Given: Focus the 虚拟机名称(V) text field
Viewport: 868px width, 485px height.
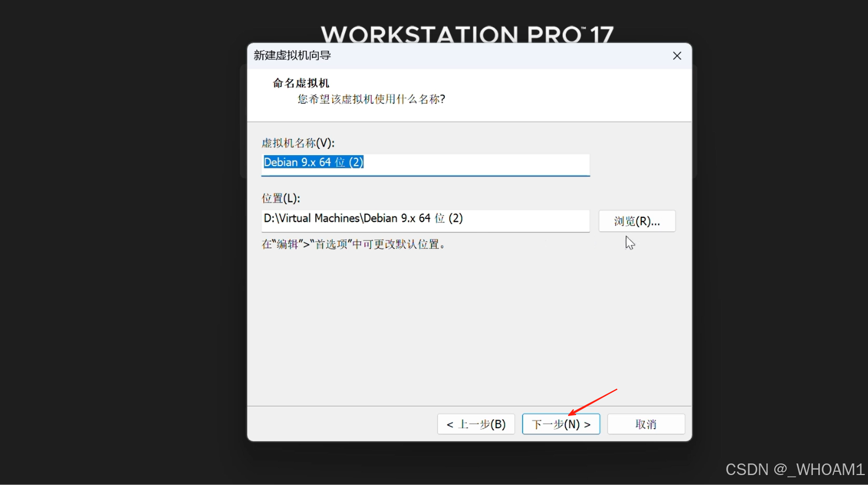Looking at the screenshot, I should (x=425, y=164).
